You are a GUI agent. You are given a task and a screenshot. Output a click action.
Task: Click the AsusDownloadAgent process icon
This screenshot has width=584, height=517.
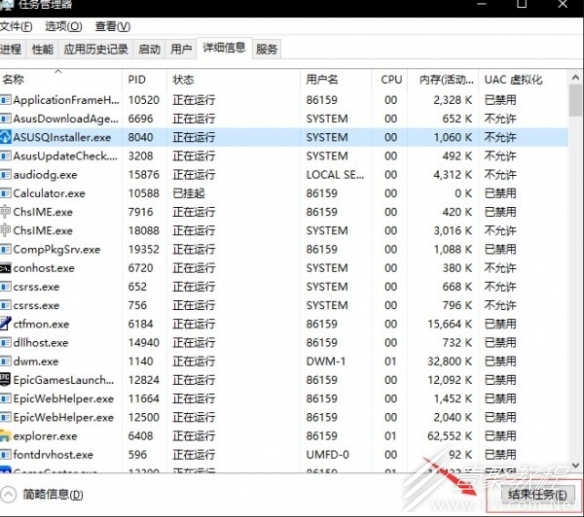tap(5, 118)
